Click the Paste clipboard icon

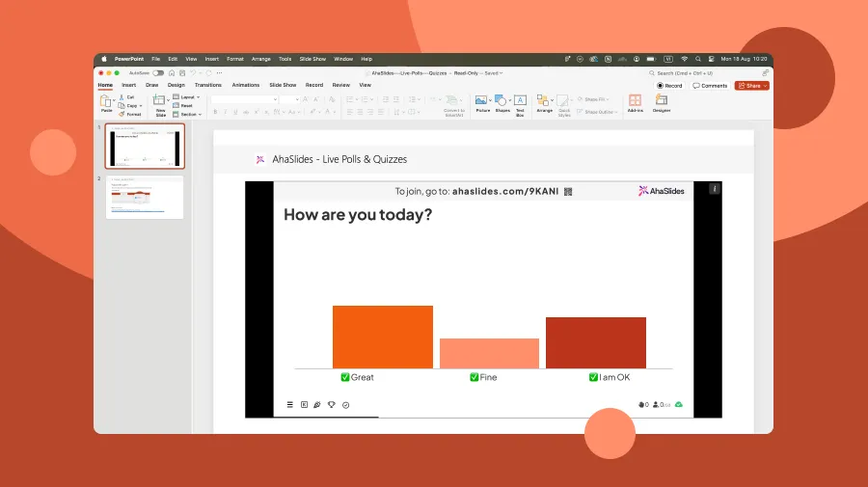tap(106, 101)
